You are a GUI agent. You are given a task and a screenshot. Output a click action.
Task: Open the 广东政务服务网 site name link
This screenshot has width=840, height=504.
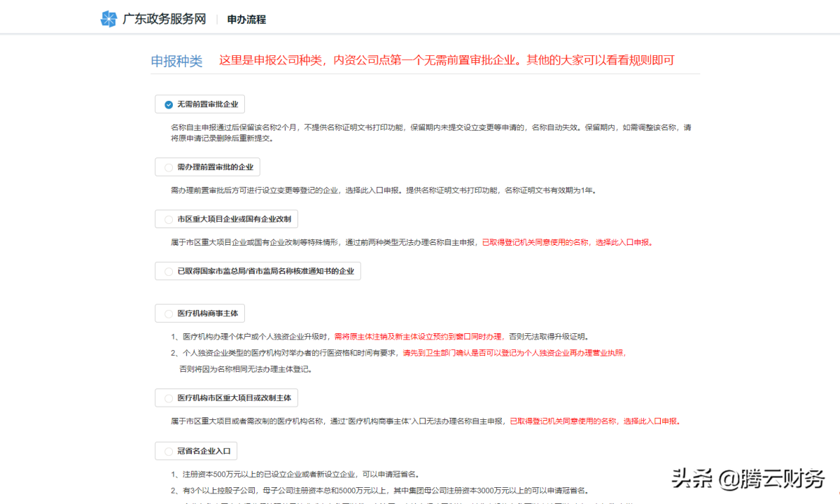tap(164, 19)
